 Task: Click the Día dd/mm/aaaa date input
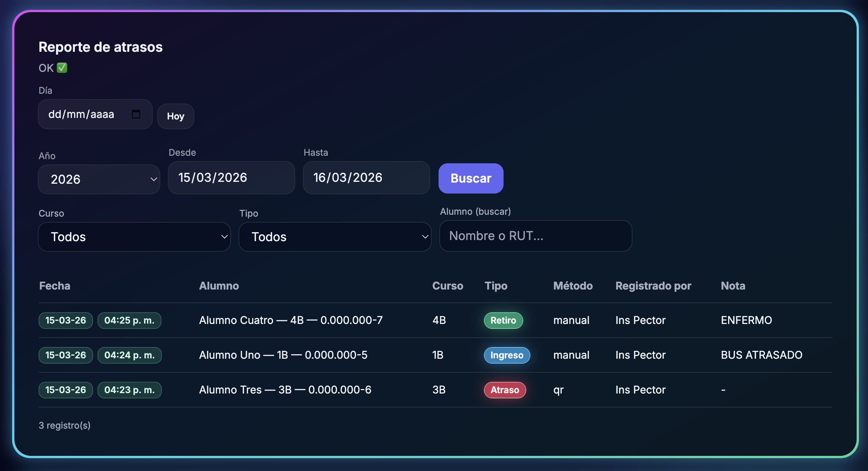pyautogui.click(x=81, y=114)
